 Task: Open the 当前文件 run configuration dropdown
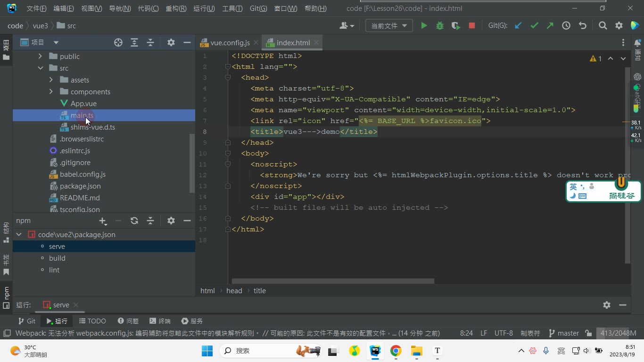(x=389, y=26)
